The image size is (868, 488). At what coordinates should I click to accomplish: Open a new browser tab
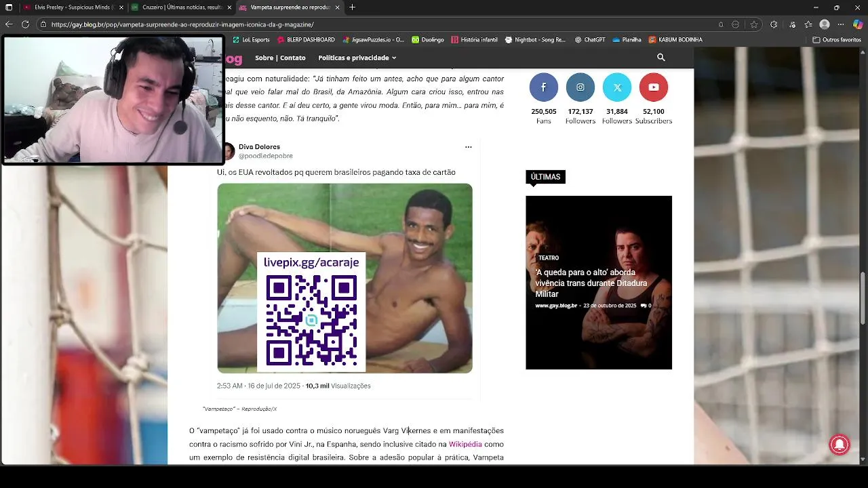click(x=352, y=7)
